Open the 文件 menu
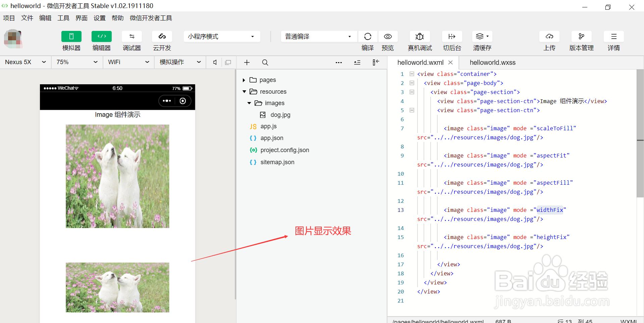644x323 pixels. tap(27, 18)
